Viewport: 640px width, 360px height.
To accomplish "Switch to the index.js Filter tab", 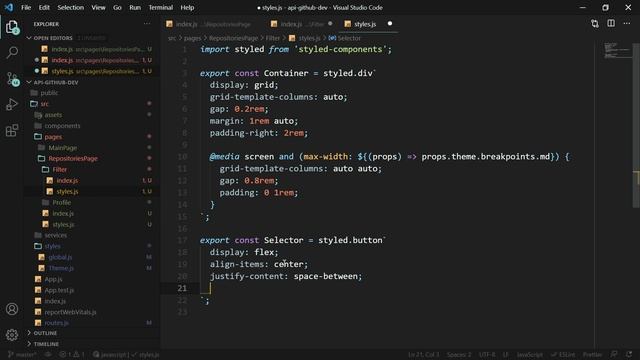I will [301, 24].
